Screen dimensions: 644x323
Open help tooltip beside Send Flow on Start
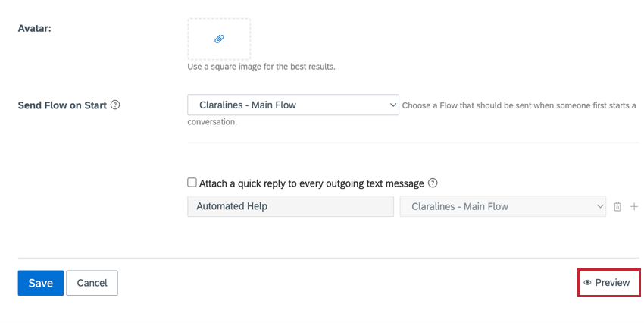[x=115, y=105]
